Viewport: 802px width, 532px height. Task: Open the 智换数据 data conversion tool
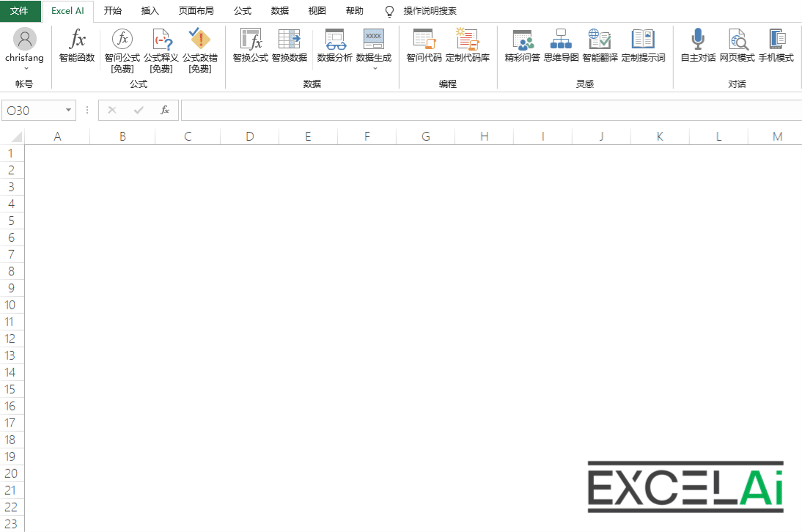(x=290, y=45)
